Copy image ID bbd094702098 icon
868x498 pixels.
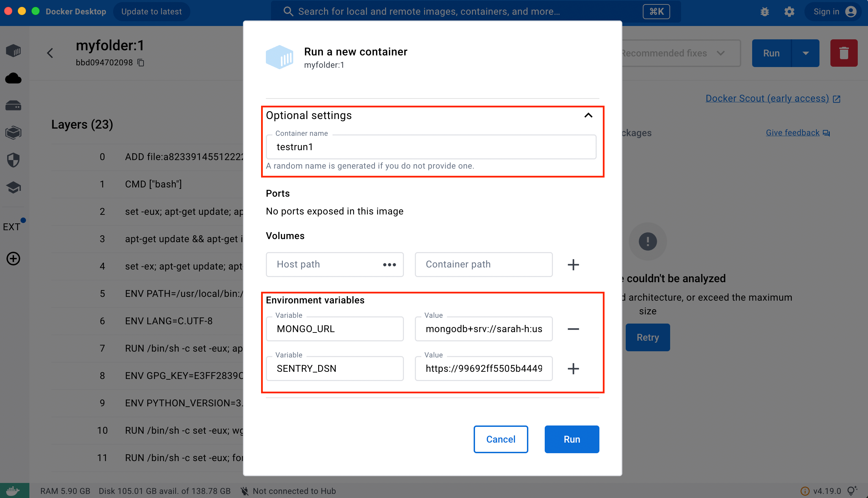(x=141, y=63)
